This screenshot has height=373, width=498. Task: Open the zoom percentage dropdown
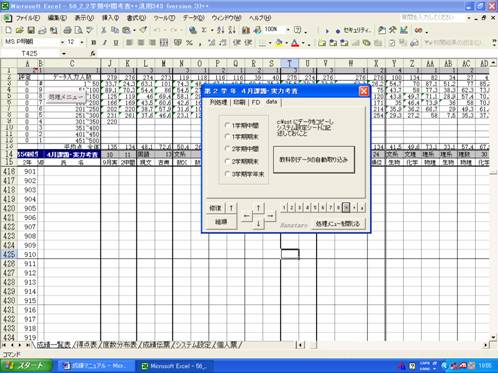point(288,30)
